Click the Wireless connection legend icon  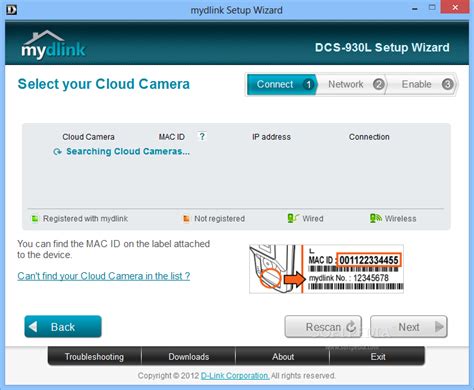coord(375,218)
